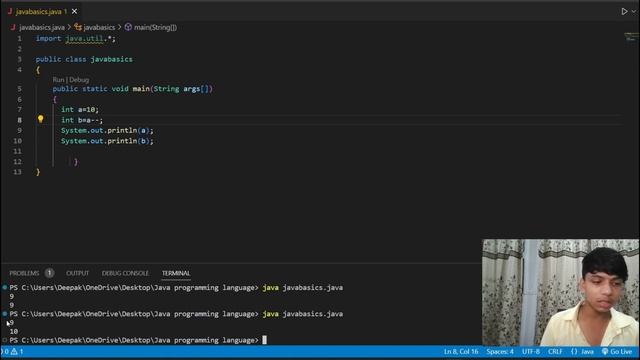This screenshot has width=640, height=360.
Task: Click the first java javabasics.java terminal command
Action: [302, 287]
